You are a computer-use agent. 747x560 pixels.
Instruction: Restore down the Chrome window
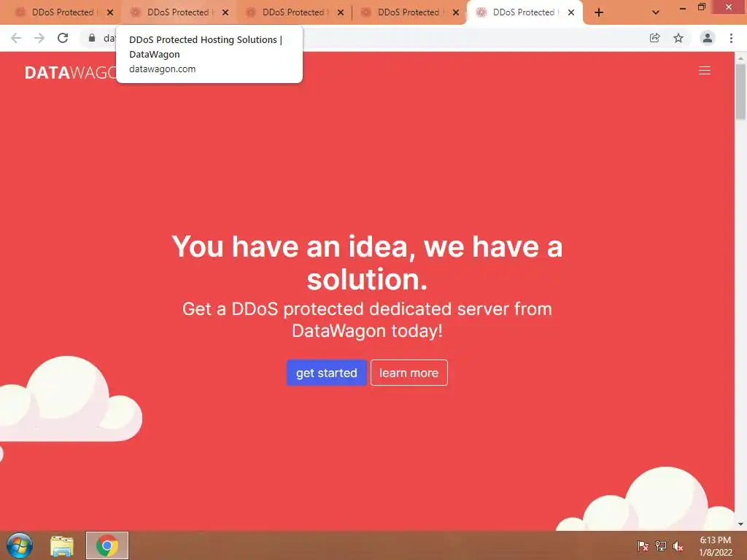click(702, 7)
